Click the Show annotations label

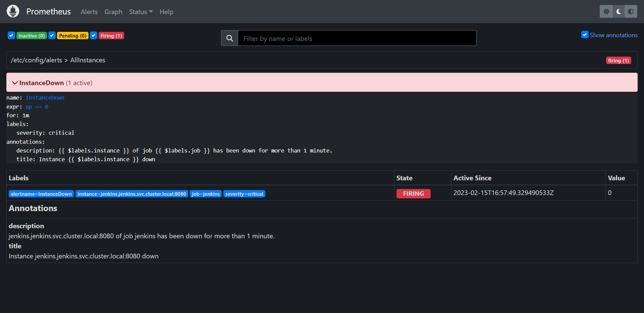[x=613, y=35]
